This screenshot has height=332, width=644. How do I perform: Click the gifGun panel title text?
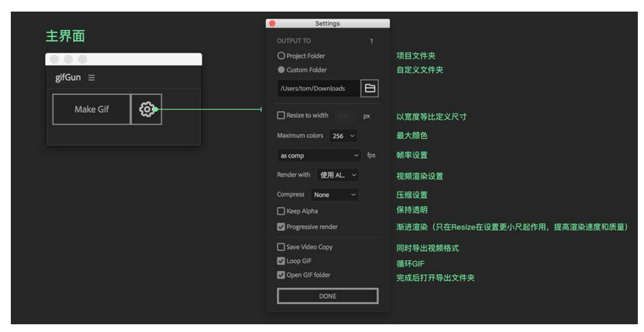pos(68,77)
